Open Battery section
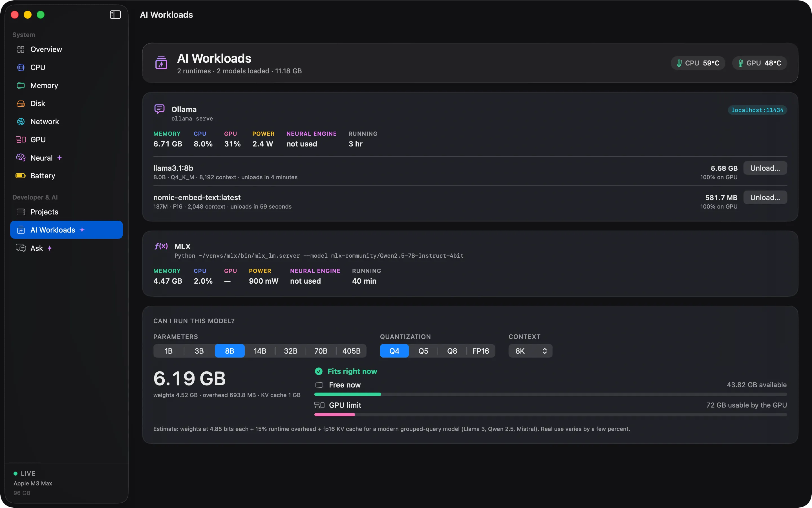Viewport: 812px width, 508px height. pos(67,176)
